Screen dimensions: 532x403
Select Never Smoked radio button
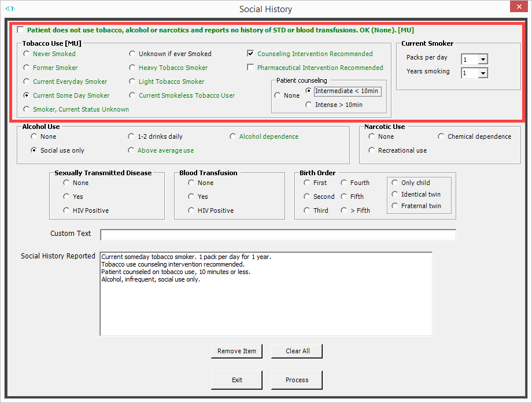pyautogui.click(x=27, y=54)
